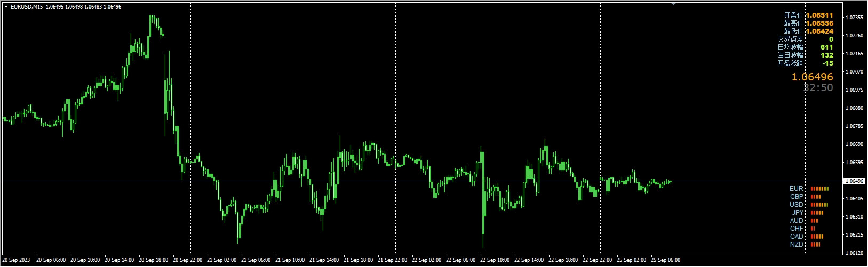Click the 20 Sep 2023 time axis label

click(x=16, y=260)
